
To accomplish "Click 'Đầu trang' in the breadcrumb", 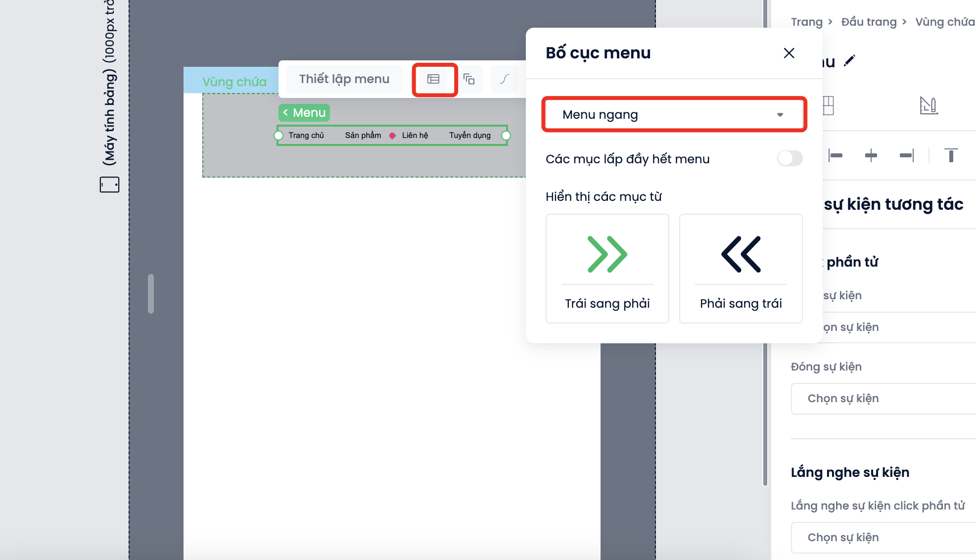I will pos(869,22).
